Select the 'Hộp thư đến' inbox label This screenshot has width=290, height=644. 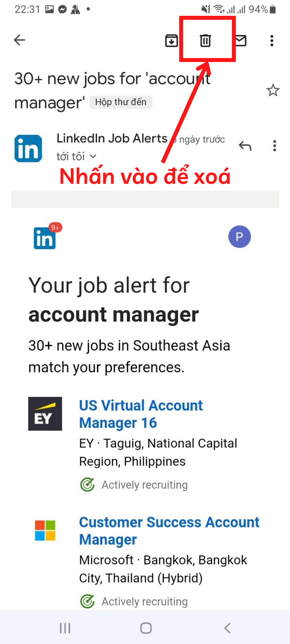pos(121,102)
